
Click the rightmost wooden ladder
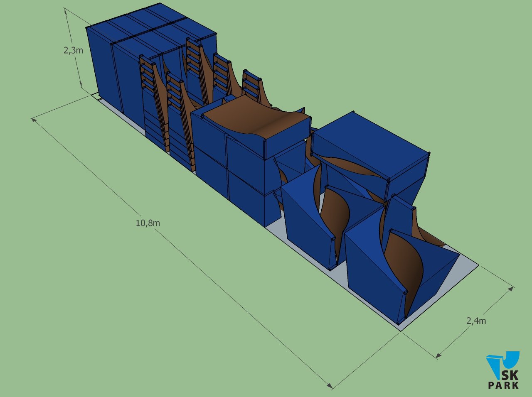point(252,86)
